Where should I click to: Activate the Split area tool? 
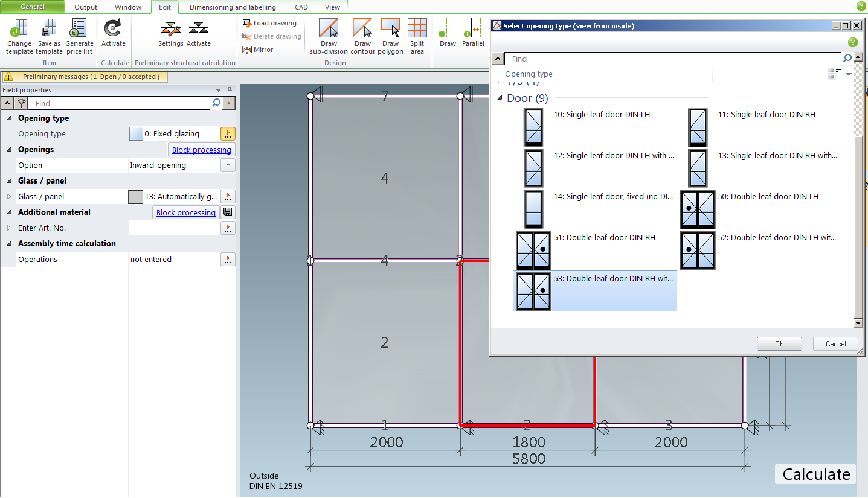417,36
